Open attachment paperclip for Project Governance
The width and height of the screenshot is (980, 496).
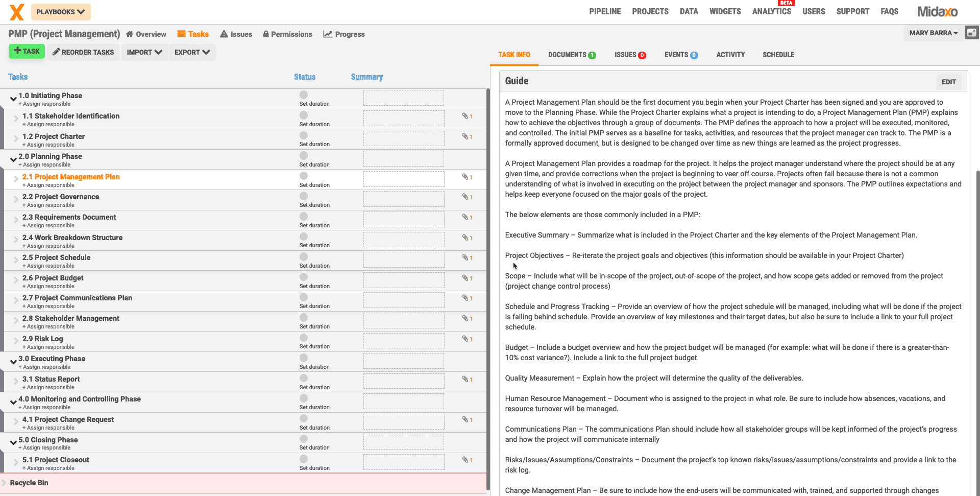pos(465,197)
